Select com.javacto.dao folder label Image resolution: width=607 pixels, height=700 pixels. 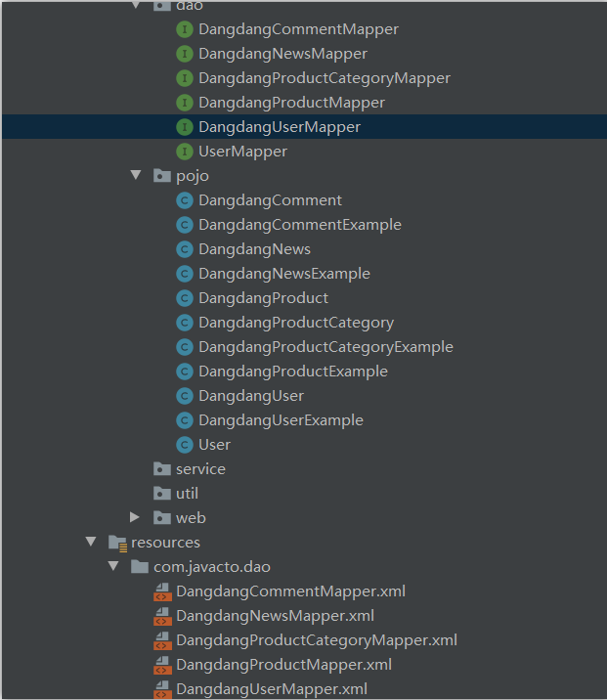click(212, 567)
